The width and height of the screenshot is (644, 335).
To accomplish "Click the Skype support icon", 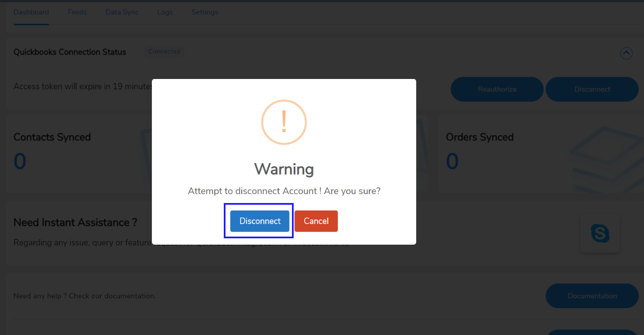I will (x=600, y=233).
